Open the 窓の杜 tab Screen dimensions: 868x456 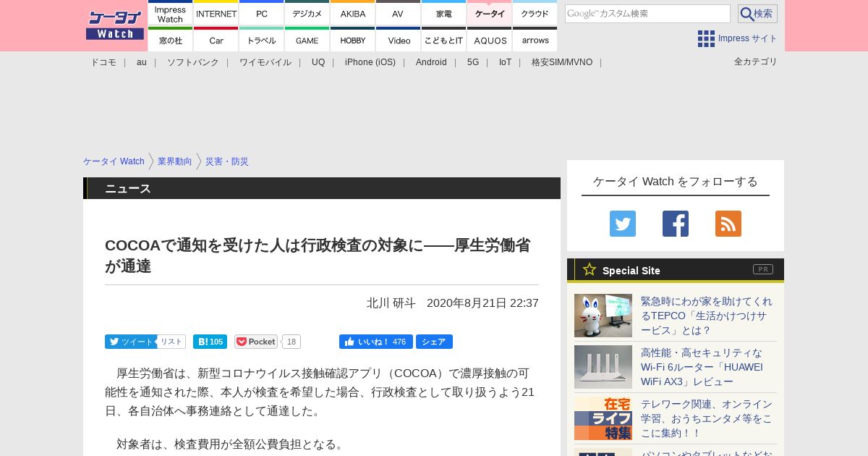click(170, 40)
